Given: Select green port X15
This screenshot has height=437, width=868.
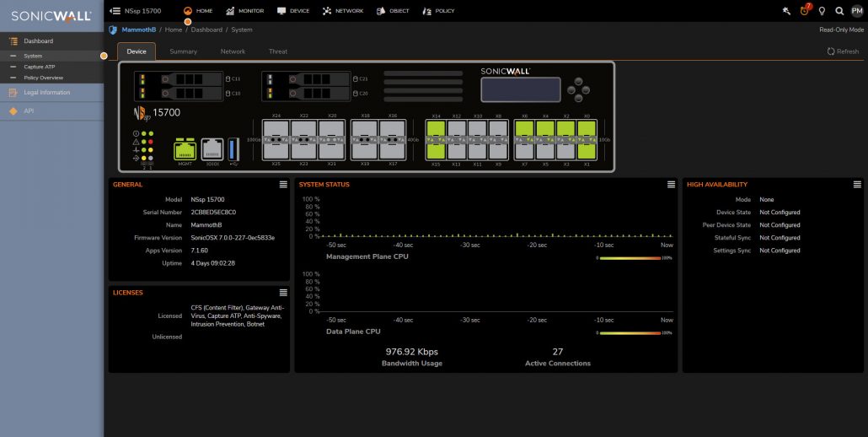Looking at the screenshot, I should [437, 151].
